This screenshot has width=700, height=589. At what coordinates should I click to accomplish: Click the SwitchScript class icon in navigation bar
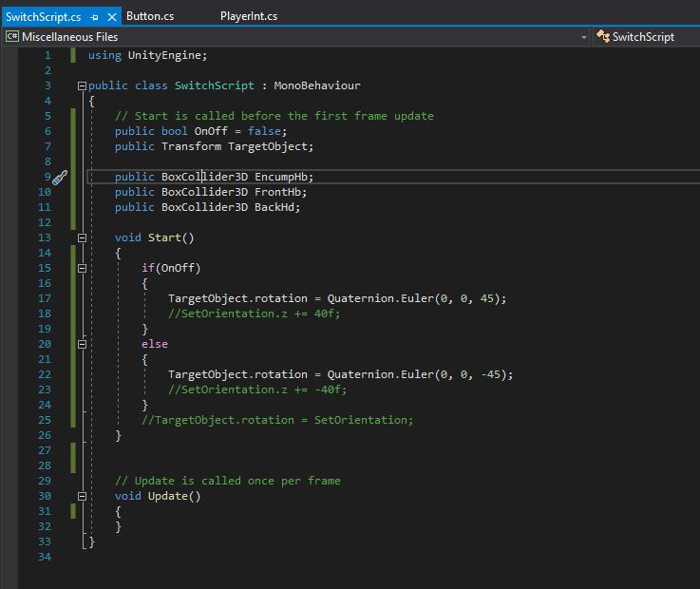click(x=603, y=36)
